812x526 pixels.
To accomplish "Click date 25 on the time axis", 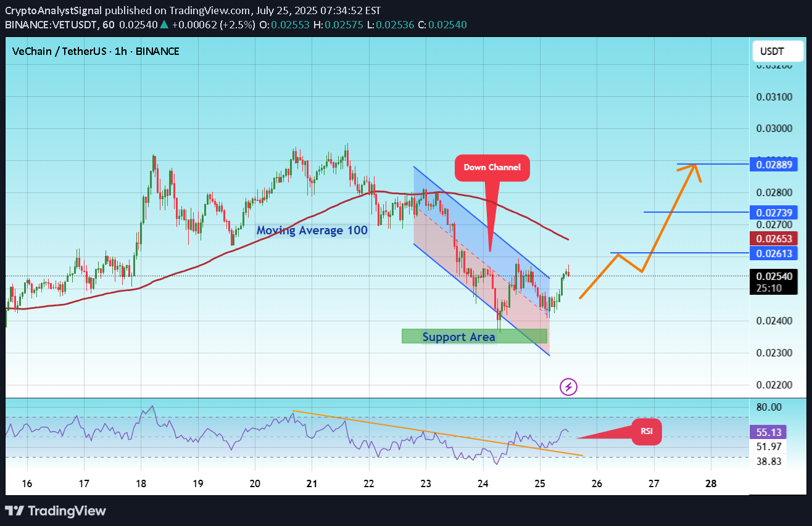I will pyautogui.click(x=540, y=483).
